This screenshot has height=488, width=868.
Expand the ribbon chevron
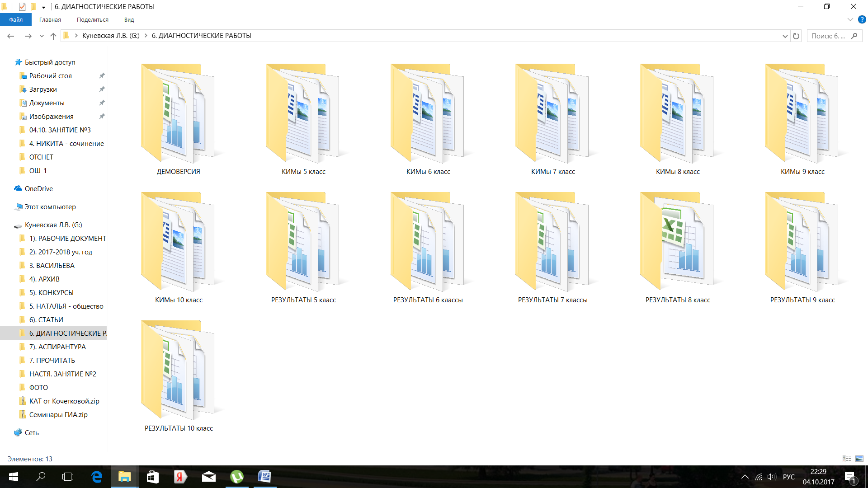[850, 19]
